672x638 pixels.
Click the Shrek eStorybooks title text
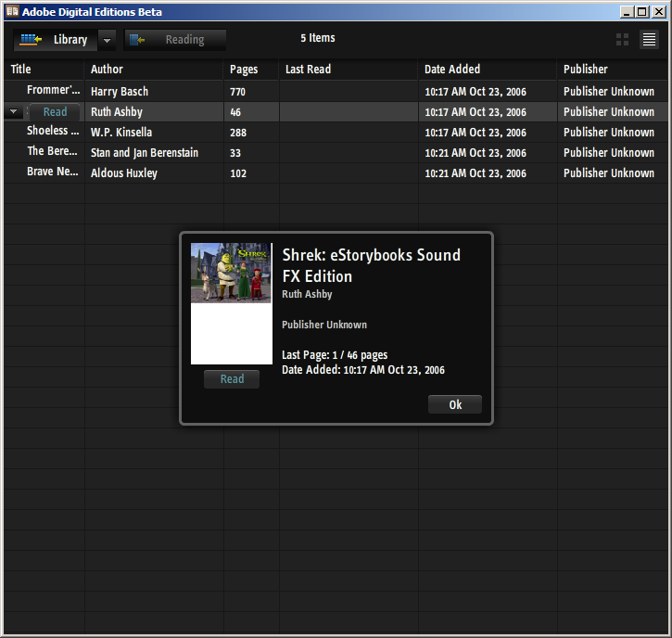(x=371, y=265)
